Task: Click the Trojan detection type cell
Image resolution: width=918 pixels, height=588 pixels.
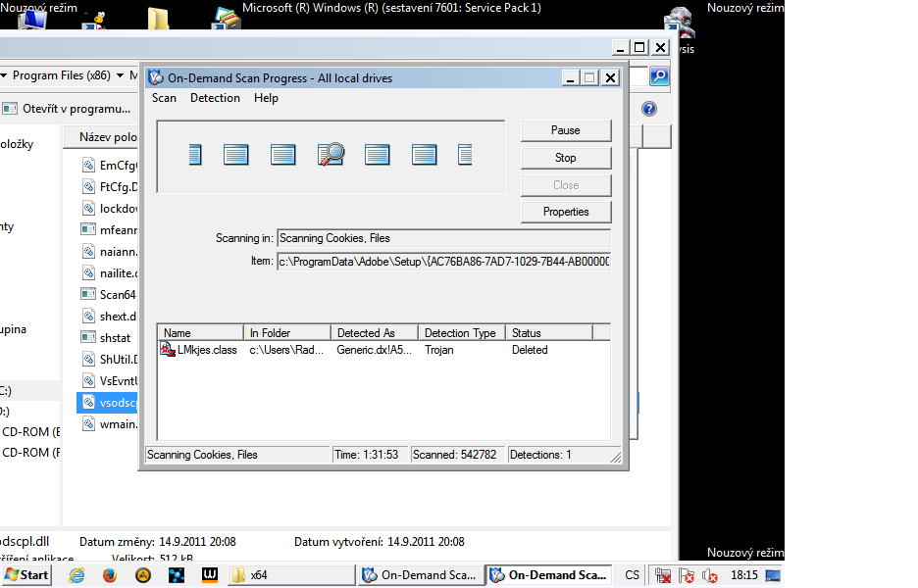Action: point(439,350)
